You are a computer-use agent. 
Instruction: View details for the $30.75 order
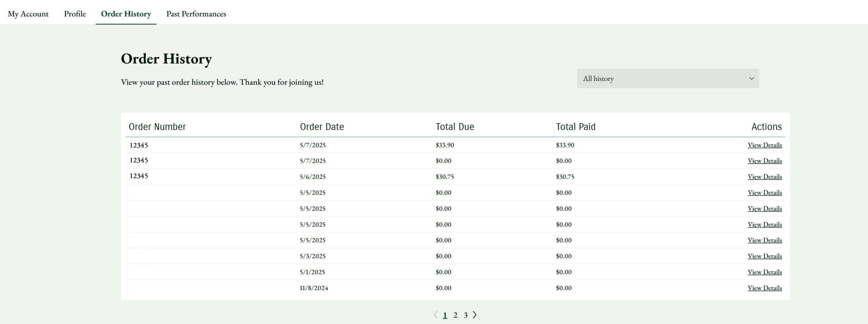765,177
